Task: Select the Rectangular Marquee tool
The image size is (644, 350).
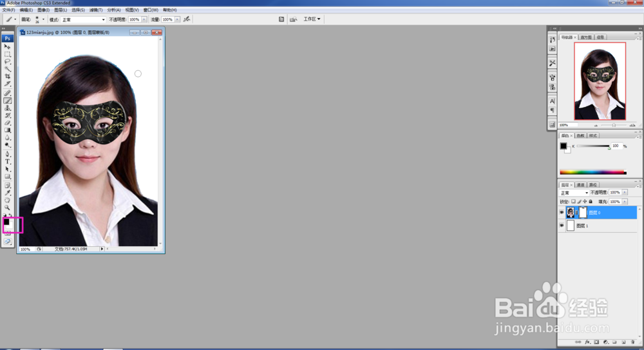Action: point(7,54)
